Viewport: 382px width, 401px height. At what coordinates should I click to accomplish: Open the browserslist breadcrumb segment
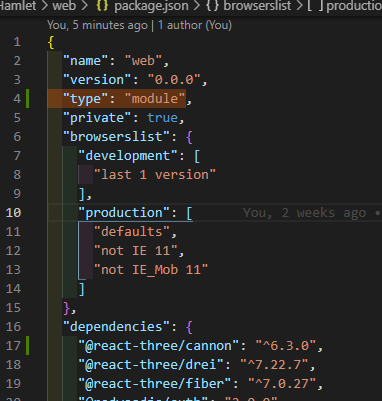coord(257,6)
